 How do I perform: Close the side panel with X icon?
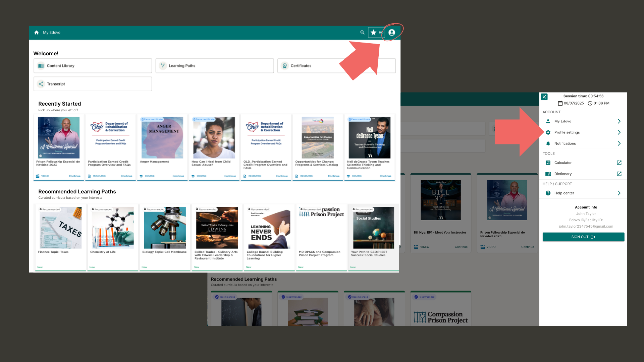pyautogui.click(x=544, y=97)
